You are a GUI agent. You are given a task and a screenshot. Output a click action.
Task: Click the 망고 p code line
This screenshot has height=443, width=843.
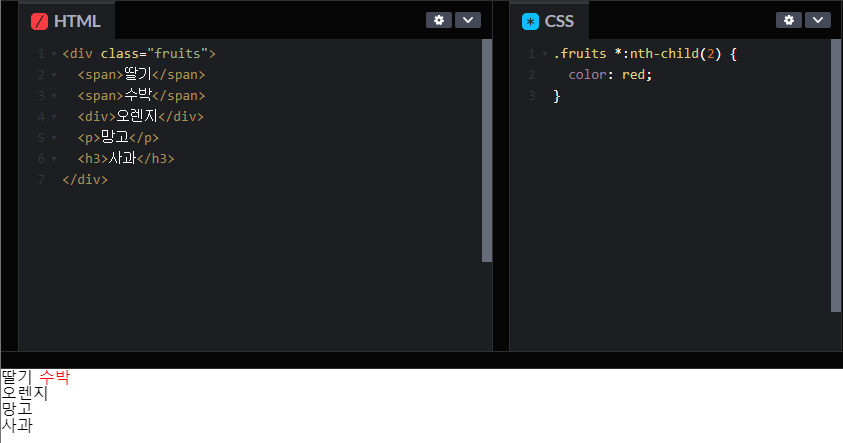coord(118,138)
